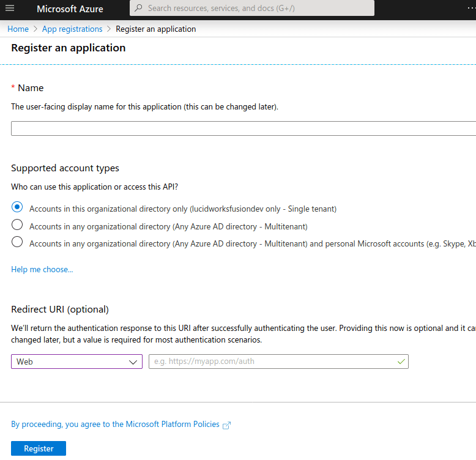This screenshot has width=476, height=460.
Task: Open the Web platform type dropdown
Action: point(77,362)
